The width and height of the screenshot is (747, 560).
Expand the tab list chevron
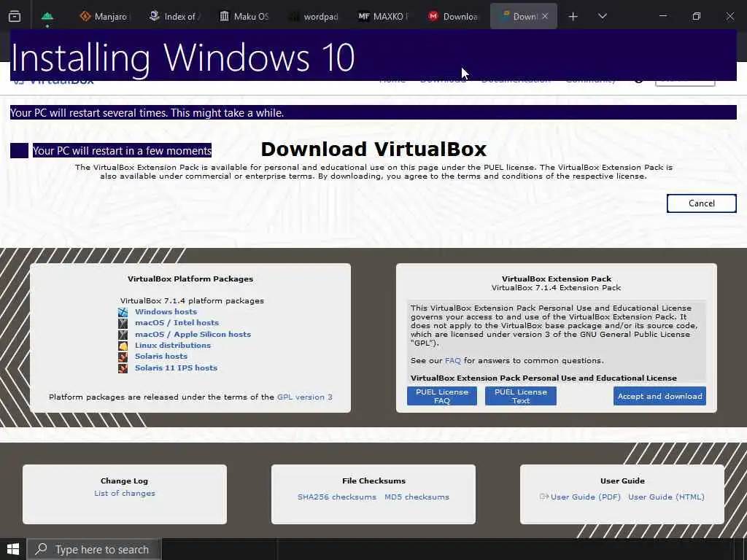[x=602, y=16]
